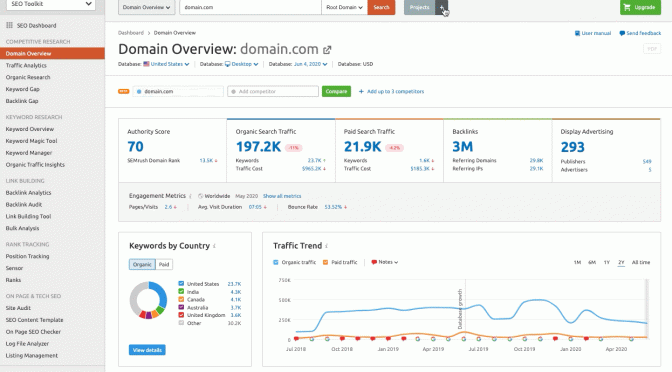This screenshot has width=672, height=372.
Task: Click the desktop monitor icon in Database selector
Action: point(228,64)
